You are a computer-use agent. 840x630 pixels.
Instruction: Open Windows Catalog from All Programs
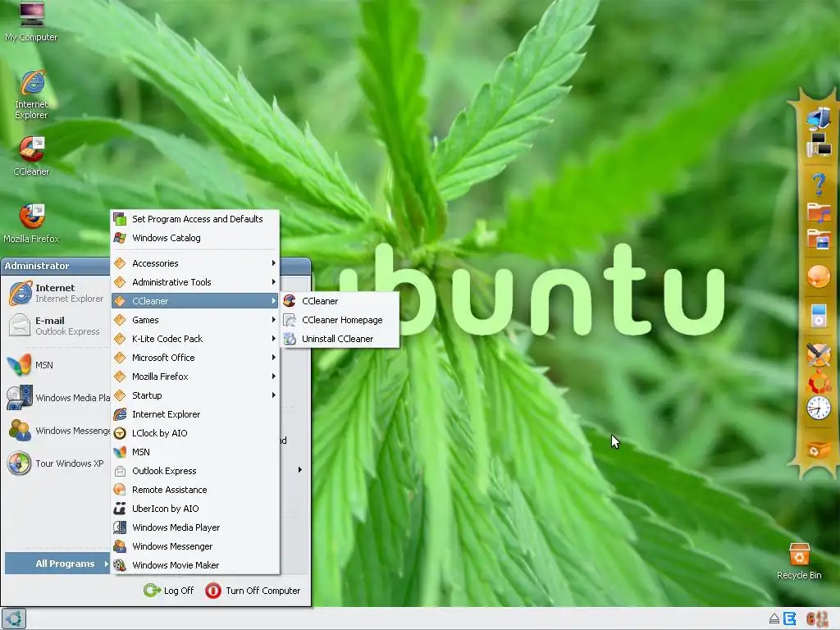(x=195, y=238)
